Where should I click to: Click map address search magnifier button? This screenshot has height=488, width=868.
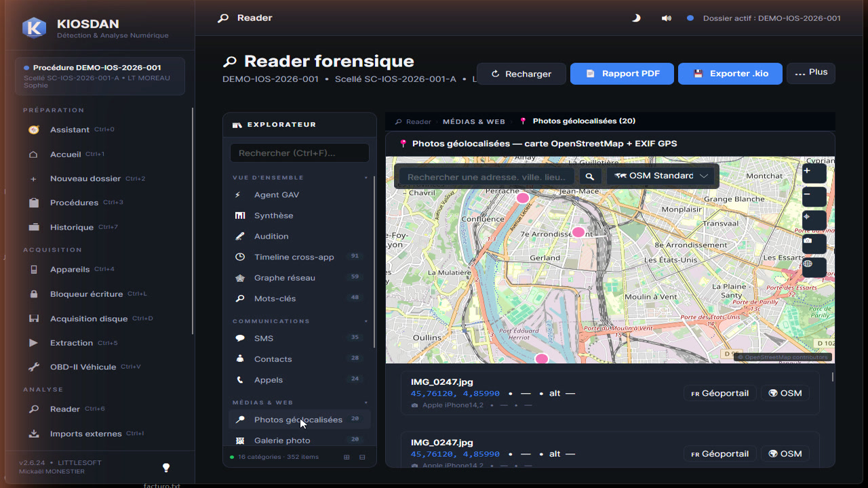point(590,176)
